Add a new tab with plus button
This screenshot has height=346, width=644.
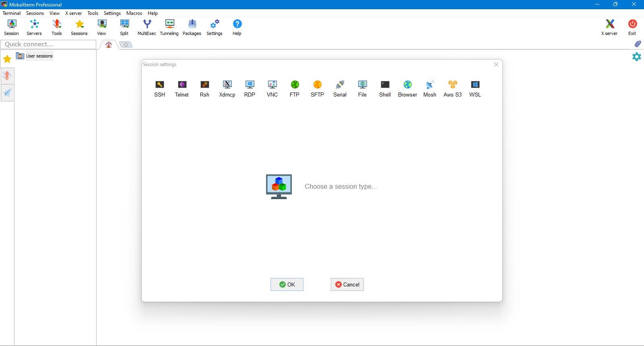[x=126, y=44]
